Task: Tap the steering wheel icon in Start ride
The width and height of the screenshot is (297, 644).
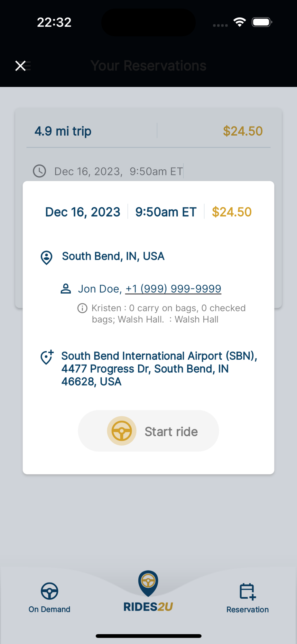Action: coord(122,431)
